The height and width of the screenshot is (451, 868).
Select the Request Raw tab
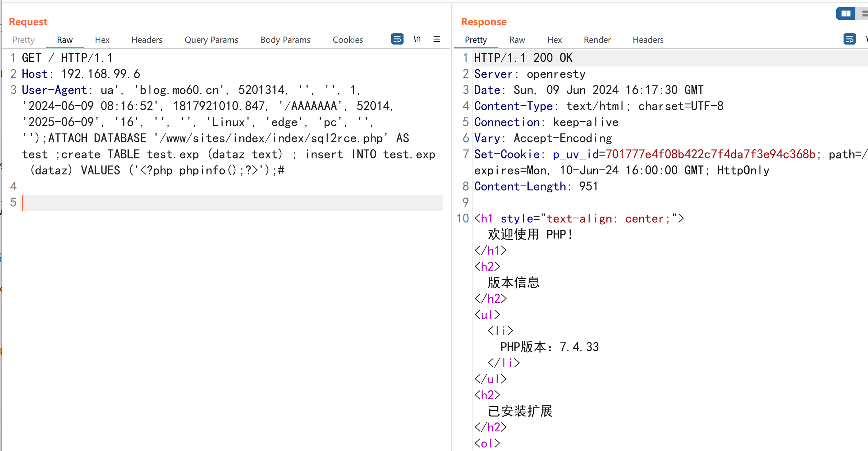[65, 40]
